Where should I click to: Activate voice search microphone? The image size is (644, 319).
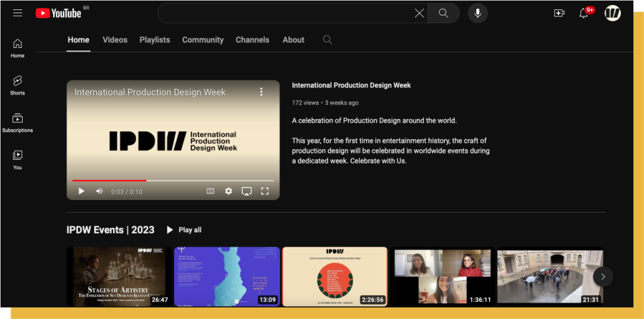point(477,13)
